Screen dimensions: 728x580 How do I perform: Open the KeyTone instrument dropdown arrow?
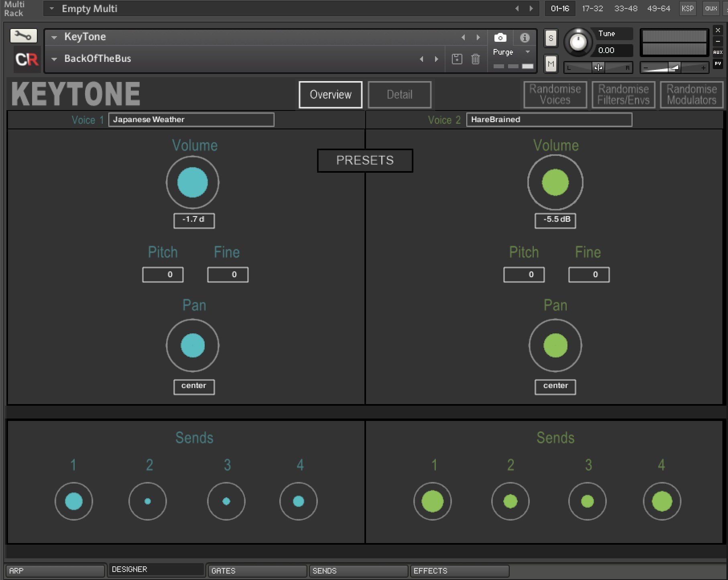[x=54, y=37]
